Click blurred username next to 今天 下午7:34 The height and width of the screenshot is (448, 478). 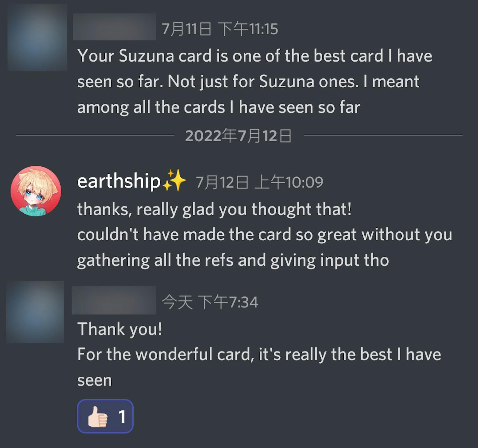[x=114, y=300]
